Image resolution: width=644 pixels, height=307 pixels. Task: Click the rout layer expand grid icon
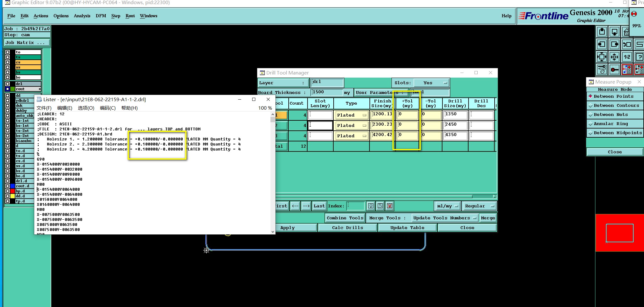[40, 89]
